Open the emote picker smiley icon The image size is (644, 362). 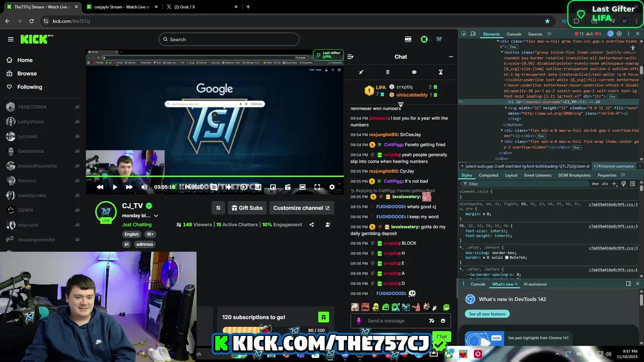coord(443,321)
